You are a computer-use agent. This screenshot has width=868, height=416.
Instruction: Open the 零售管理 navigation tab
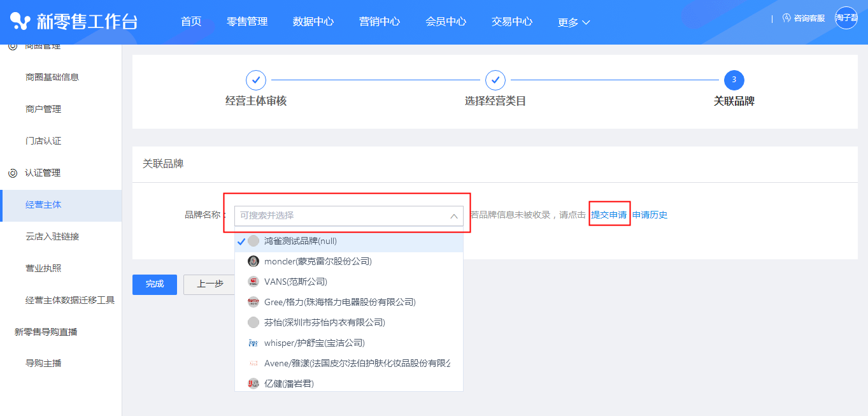click(247, 22)
